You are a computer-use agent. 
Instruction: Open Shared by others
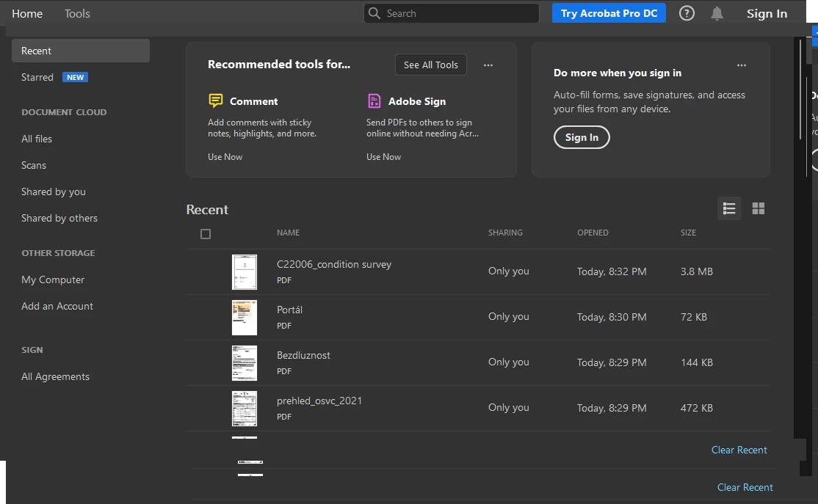point(59,218)
